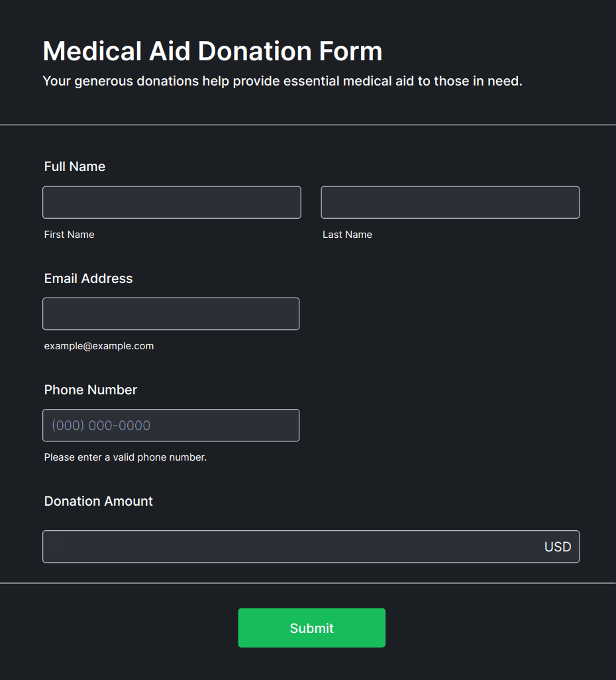Image resolution: width=616 pixels, height=680 pixels.
Task: Focus the Last Name text box
Action: coord(450,202)
